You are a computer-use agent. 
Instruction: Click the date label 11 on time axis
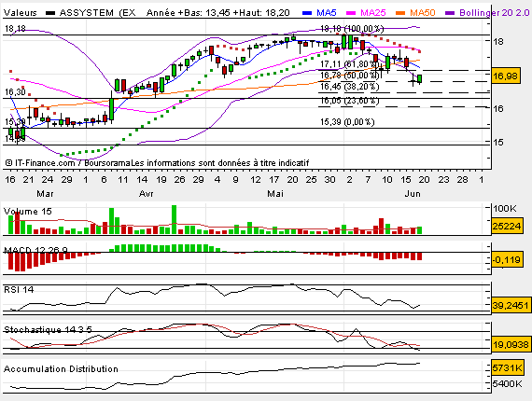pos(122,180)
